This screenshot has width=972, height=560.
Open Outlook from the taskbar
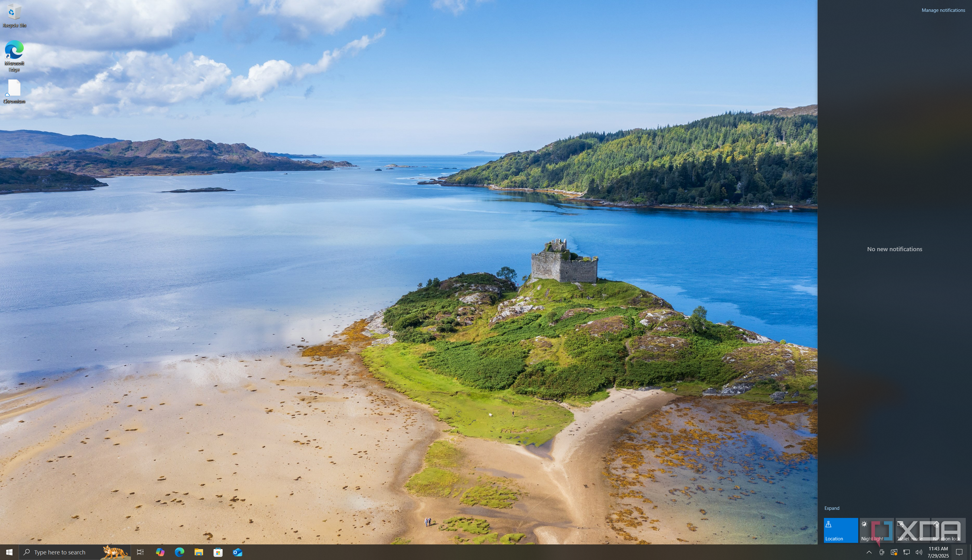click(x=237, y=552)
